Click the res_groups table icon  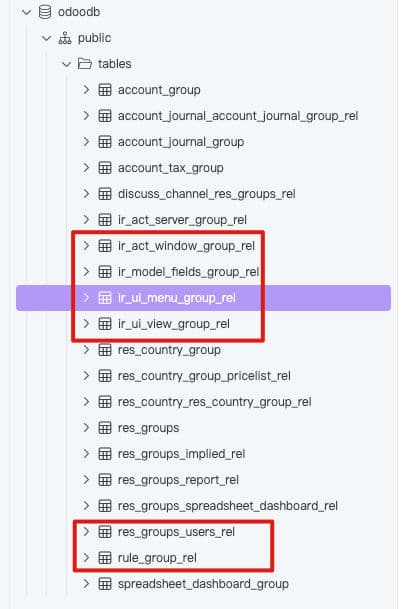click(105, 428)
